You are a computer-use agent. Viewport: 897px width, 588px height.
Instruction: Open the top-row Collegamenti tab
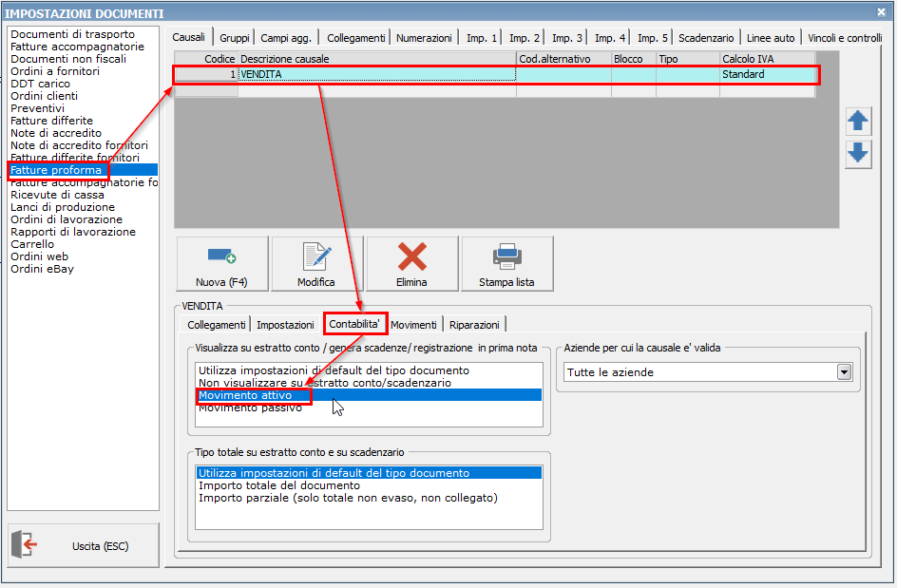(355, 38)
